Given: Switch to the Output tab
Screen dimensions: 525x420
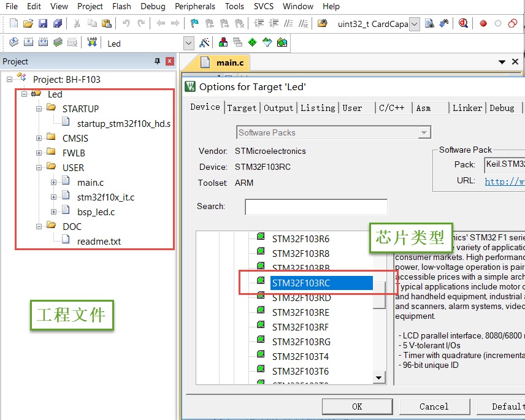Looking at the screenshot, I should click(x=278, y=108).
